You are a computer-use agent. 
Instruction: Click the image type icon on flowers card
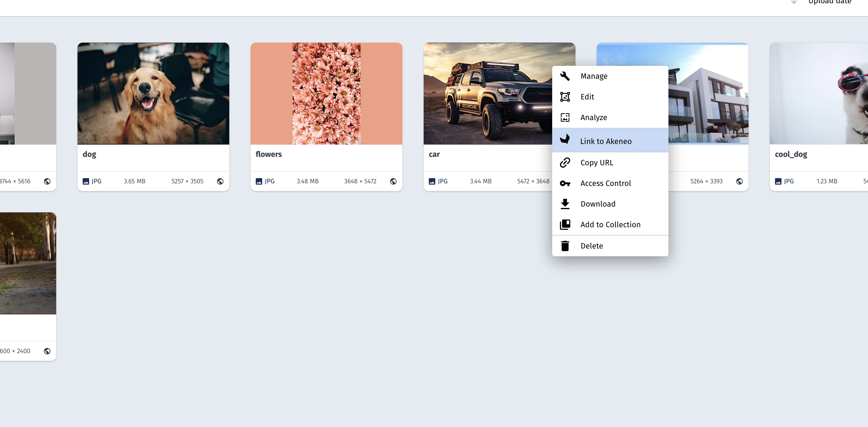pos(259,181)
